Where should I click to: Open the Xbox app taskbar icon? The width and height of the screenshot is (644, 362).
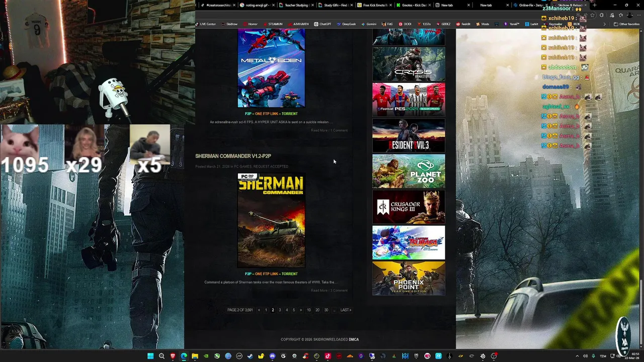217,356
